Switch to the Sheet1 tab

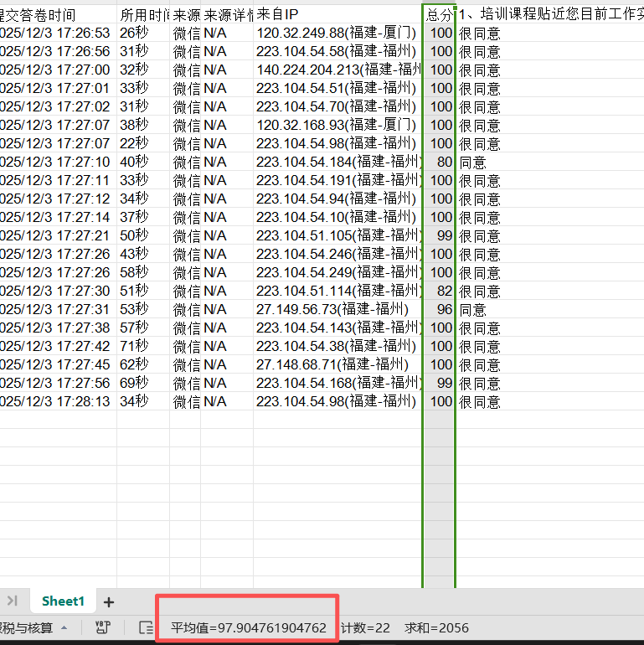click(64, 601)
